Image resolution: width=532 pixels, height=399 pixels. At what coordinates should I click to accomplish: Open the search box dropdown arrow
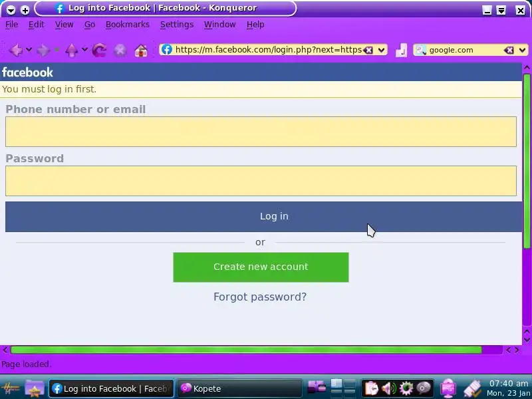click(522, 51)
